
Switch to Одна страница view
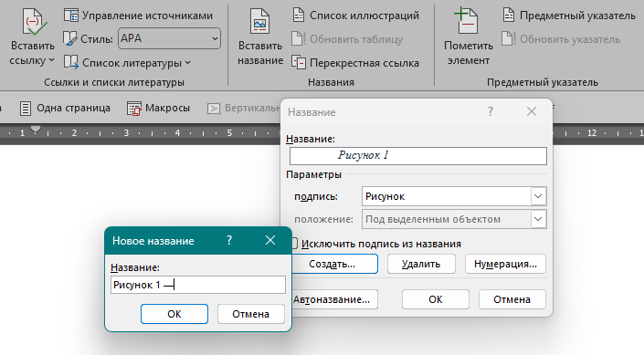[65, 109]
